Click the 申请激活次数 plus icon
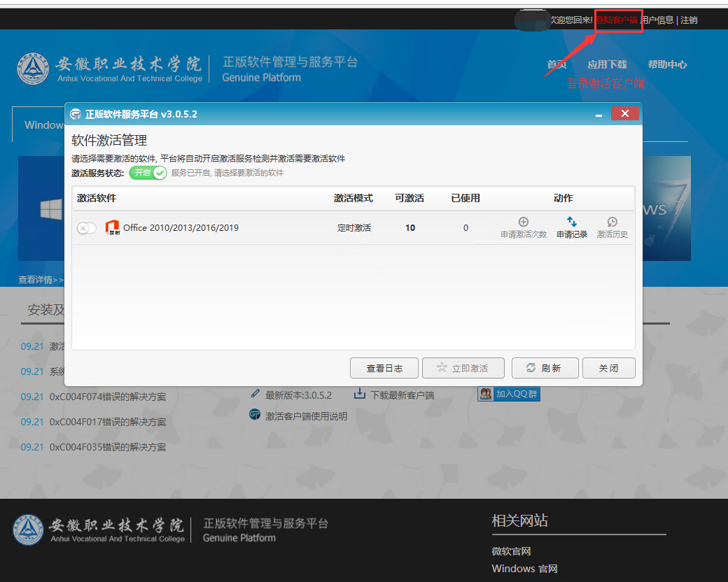Screen dimensions: 728x582 pos(524,222)
